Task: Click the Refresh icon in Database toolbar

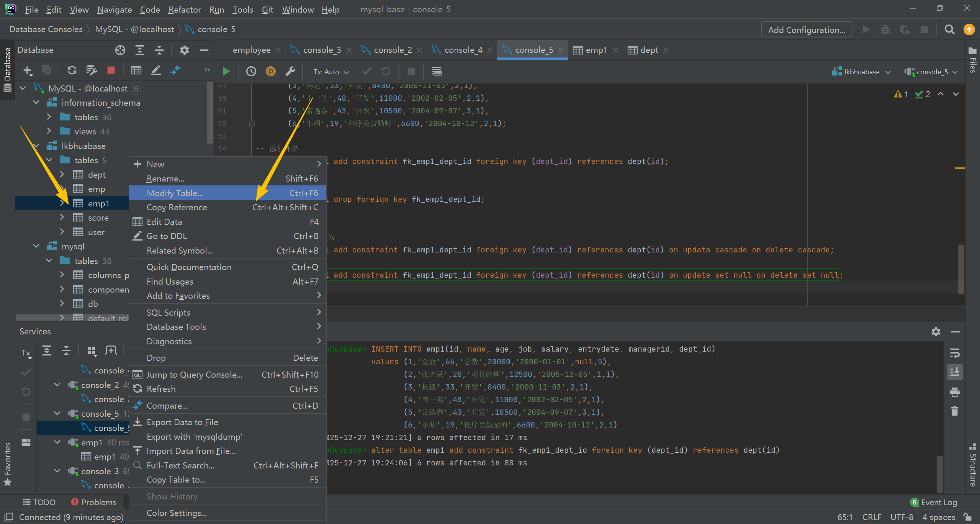Action: (x=72, y=70)
